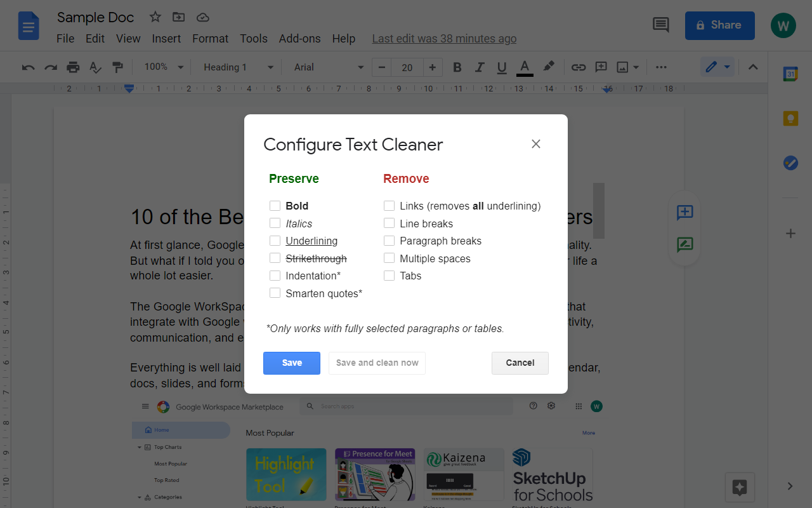Get add-ons using the side panel plus
Image resolution: width=812 pixels, height=508 pixels.
[x=790, y=234]
